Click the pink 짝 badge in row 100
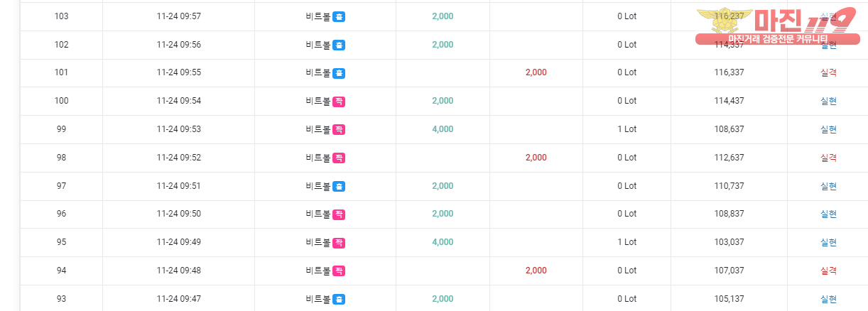Viewport: 868px width, 311px height. [x=339, y=101]
